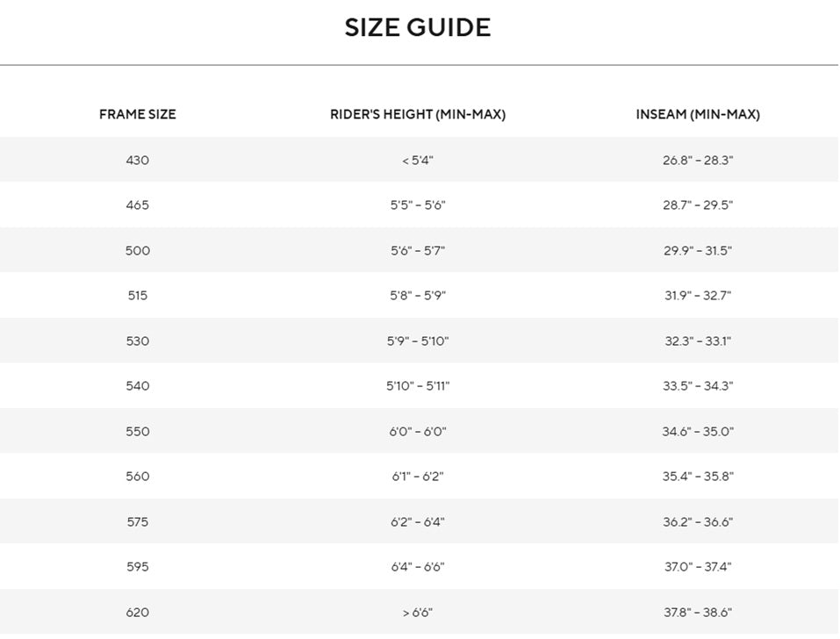Screen dimensions: 840x639
Task: Click frame size 595
Action: point(138,567)
